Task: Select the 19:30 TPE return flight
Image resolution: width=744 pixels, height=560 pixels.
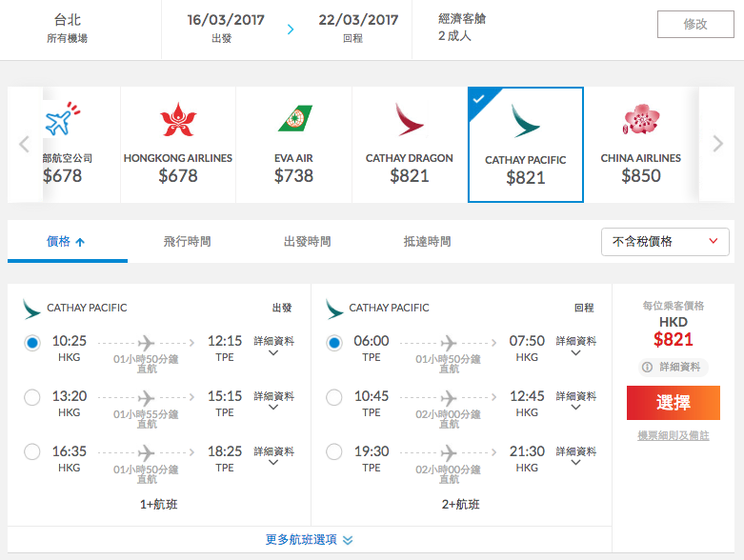Action: click(334, 451)
